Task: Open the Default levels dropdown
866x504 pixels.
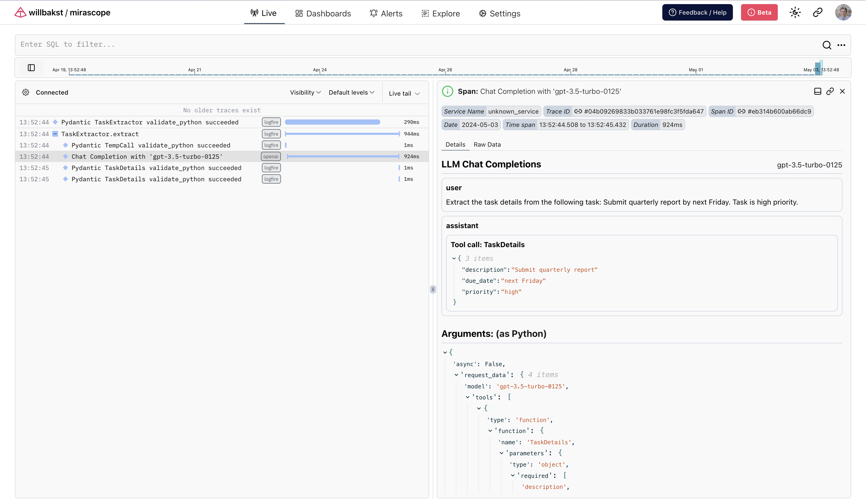Action: click(x=351, y=92)
